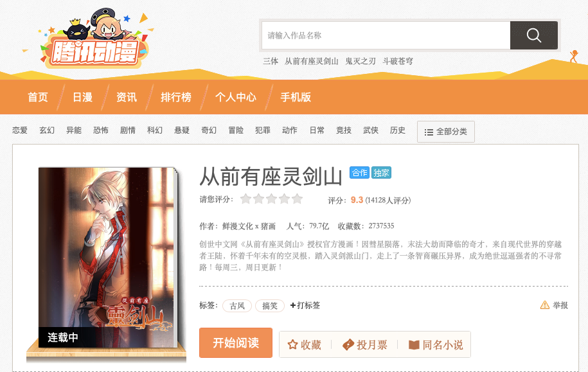Image resolution: width=588 pixels, height=372 pixels.
Task: Open the 鬼灭之刃 suggested search link
Action: click(361, 61)
